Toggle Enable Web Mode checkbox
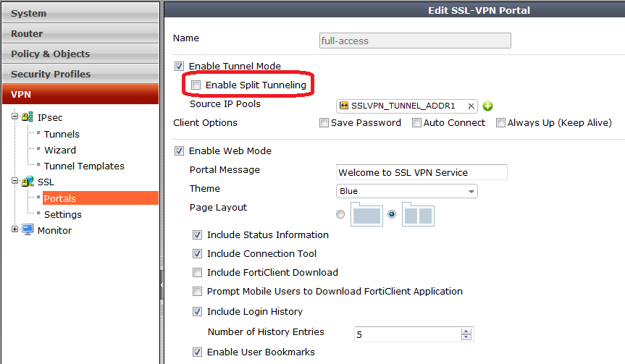The height and width of the screenshot is (364, 625). (x=180, y=151)
